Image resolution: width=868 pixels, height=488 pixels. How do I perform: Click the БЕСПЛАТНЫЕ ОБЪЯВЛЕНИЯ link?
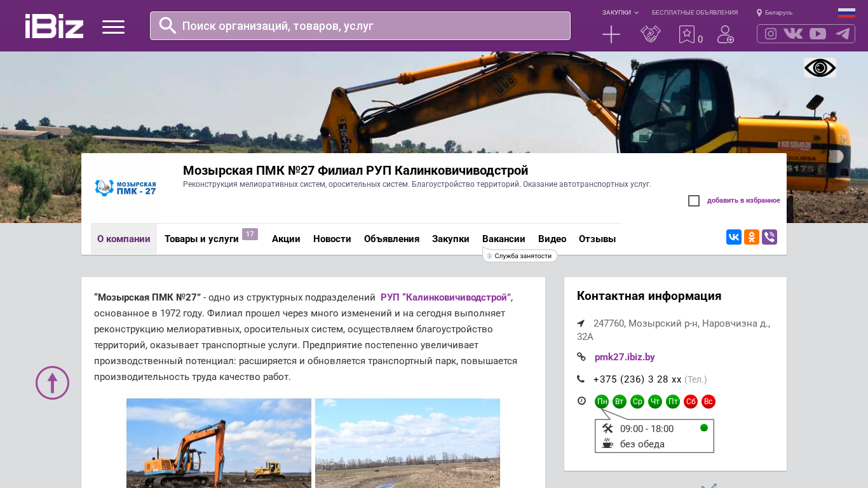click(695, 13)
